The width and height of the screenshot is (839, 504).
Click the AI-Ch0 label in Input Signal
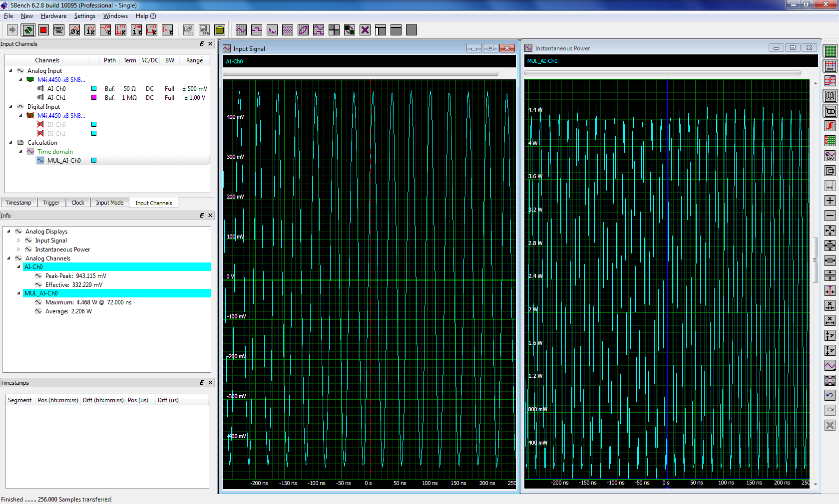coord(234,61)
